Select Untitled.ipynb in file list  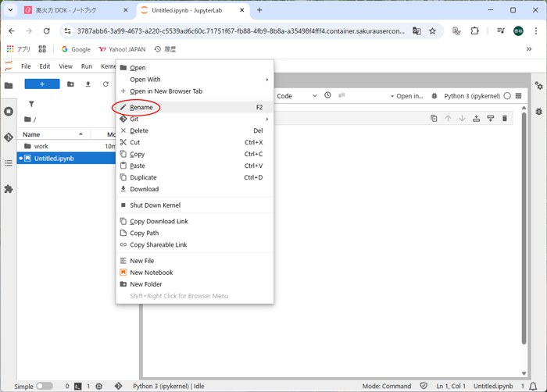tap(66, 159)
